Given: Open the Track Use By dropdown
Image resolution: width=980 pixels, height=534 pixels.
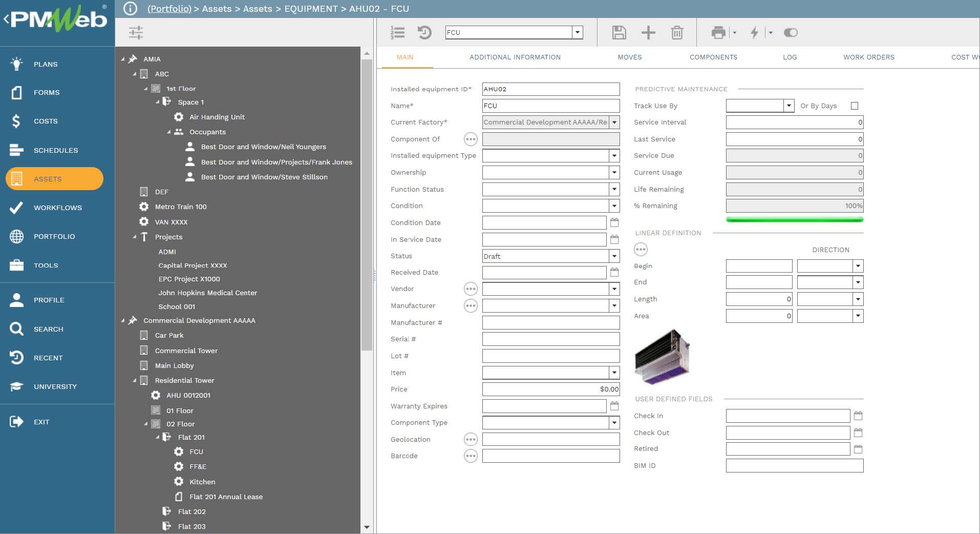Looking at the screenshot, I should [789, 106].
